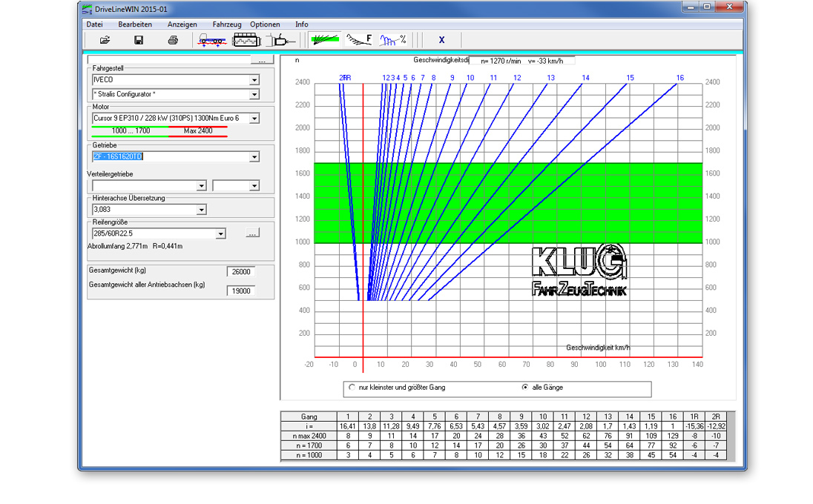Expand the second small Verteilergetriebe dropdown
The image size is (813, 504).
(254, 185)
